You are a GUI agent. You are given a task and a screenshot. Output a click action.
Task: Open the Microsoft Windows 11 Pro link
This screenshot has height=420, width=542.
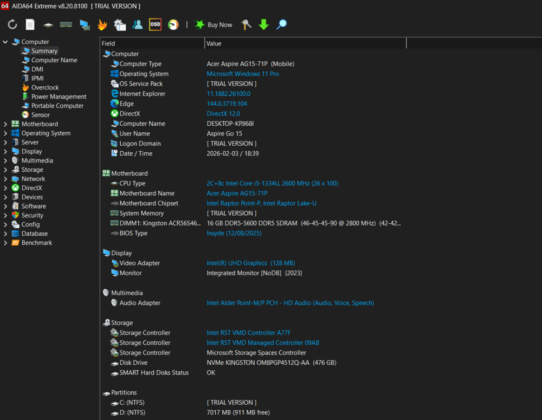pos(243,74)
